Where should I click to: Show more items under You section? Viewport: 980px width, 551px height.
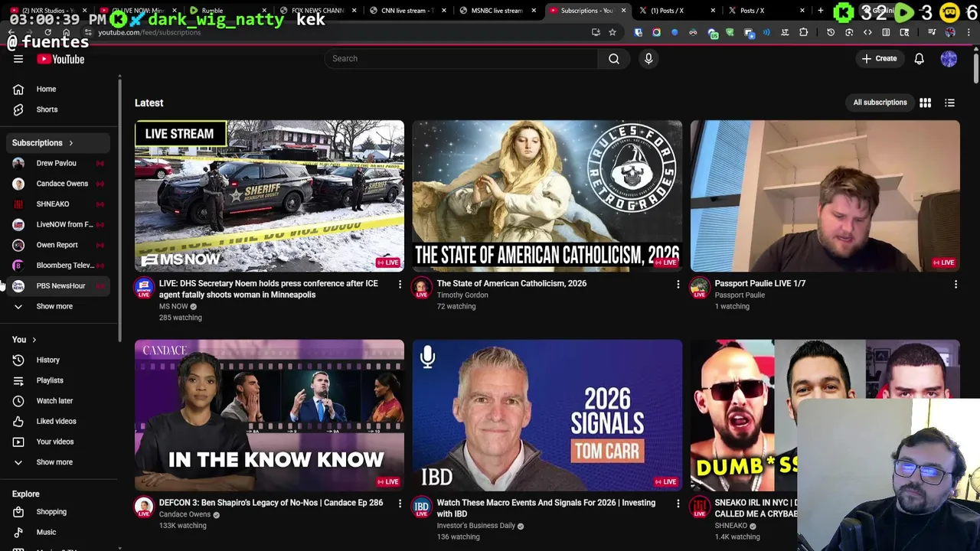[60, 462]
